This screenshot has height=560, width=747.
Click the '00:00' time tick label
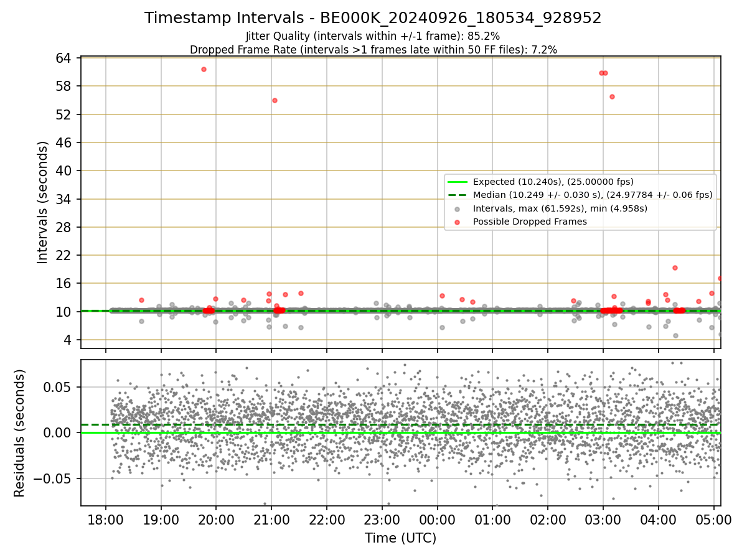pyautogui.click(x=437, y=519)
